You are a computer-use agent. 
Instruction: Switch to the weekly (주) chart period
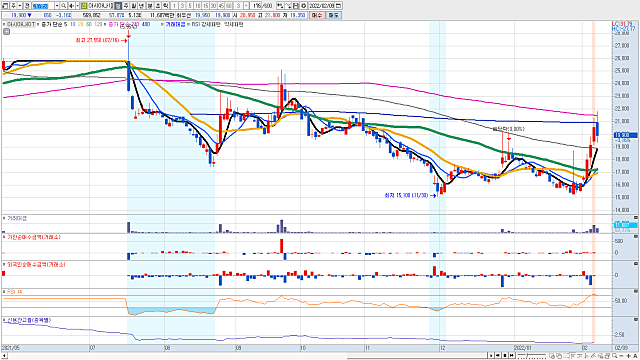click(126, 6)
